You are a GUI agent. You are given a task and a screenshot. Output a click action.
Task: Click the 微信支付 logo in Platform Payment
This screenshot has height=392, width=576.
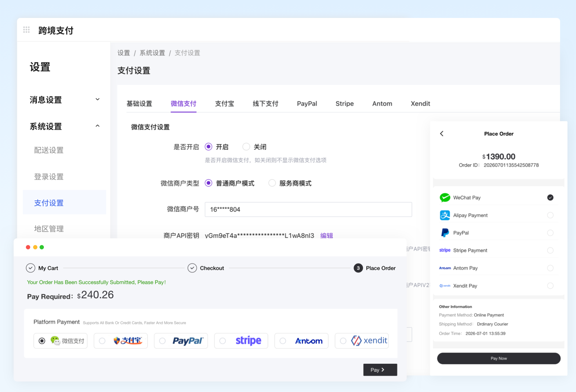(x=67, y=341)
